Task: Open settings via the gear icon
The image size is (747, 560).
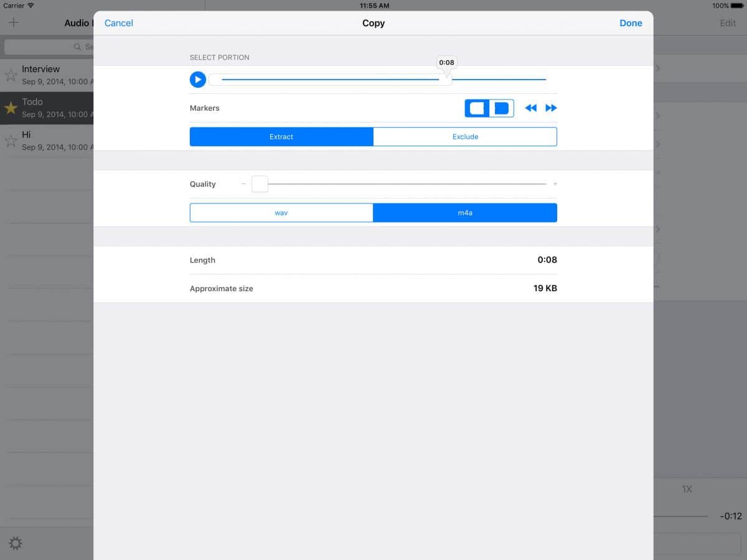Action: (16, 543)
